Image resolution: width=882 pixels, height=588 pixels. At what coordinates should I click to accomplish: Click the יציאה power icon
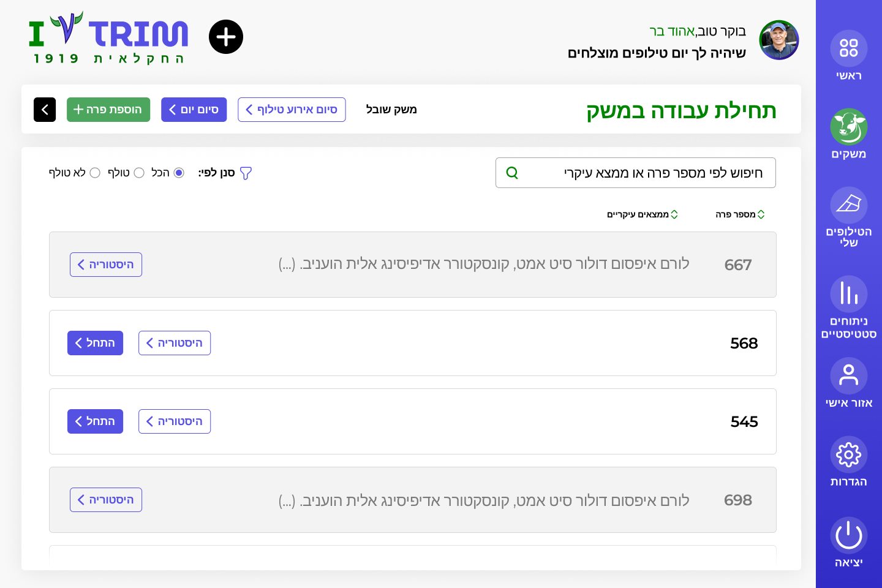848,535
